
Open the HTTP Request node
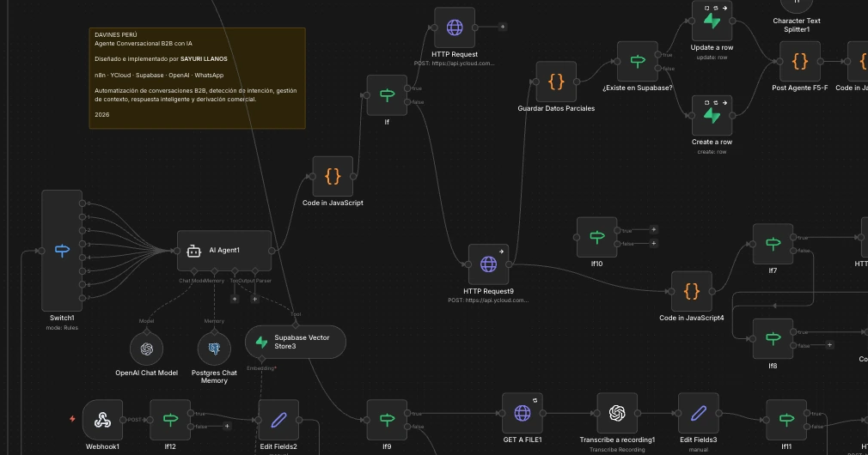(455, 27)
